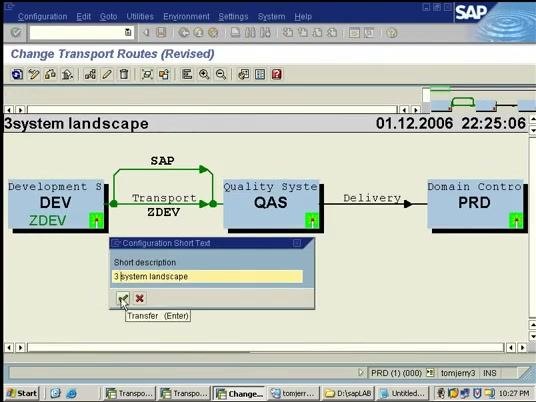Click the yellow Help question mark icon

[x=392, y=33]
